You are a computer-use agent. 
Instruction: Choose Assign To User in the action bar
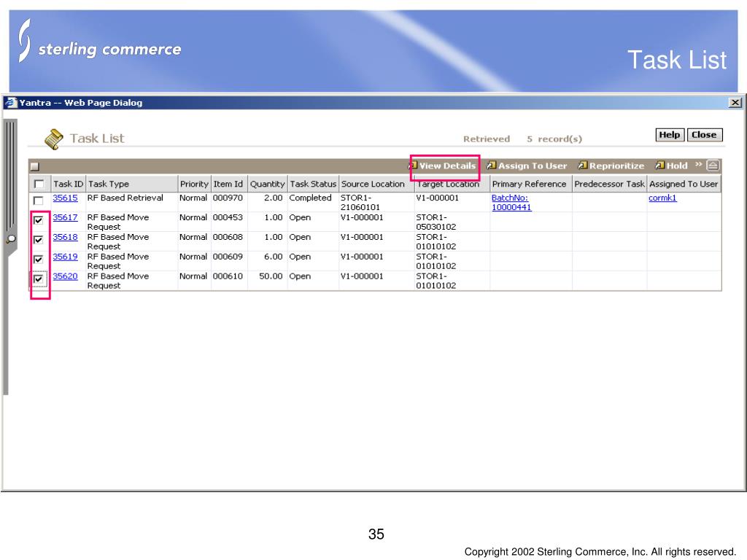click(527, 166)
